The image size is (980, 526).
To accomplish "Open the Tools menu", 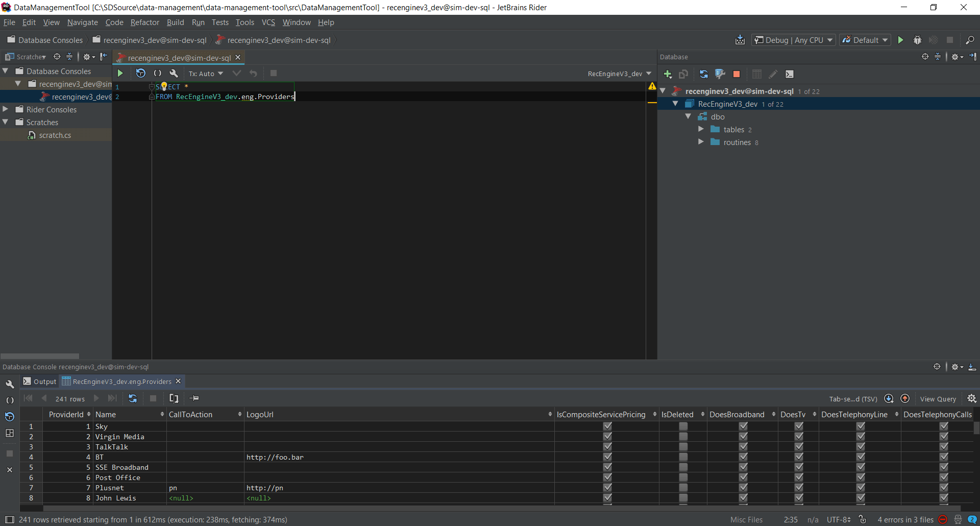I will [x=245, y=22].
